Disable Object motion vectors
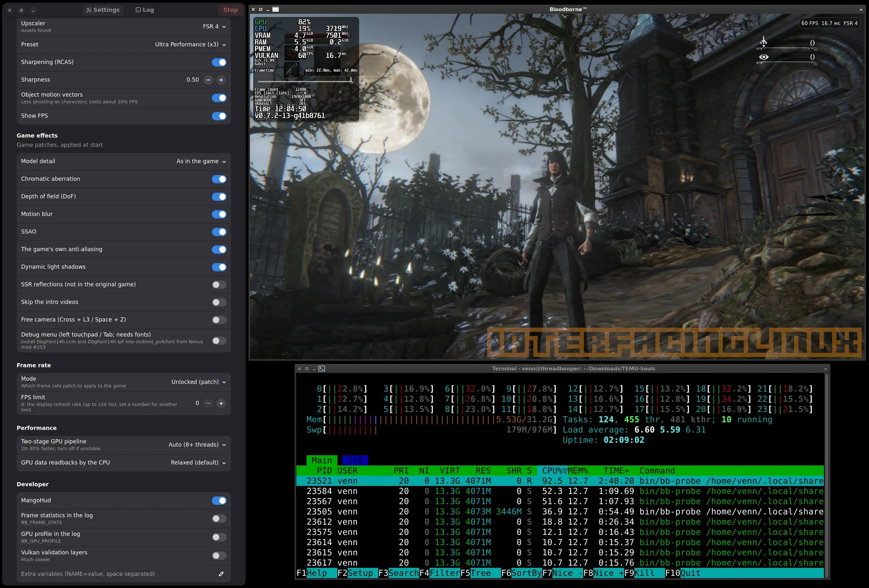Screen dimensions: 869x588 [x=219, y=98]
